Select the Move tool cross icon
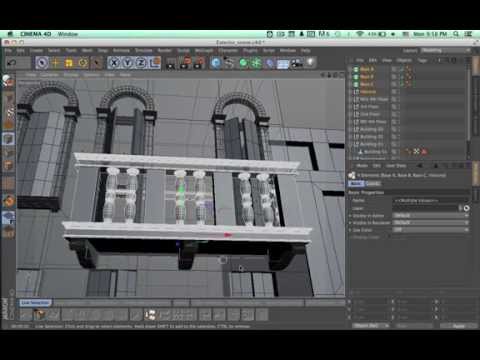 (55, 63)
